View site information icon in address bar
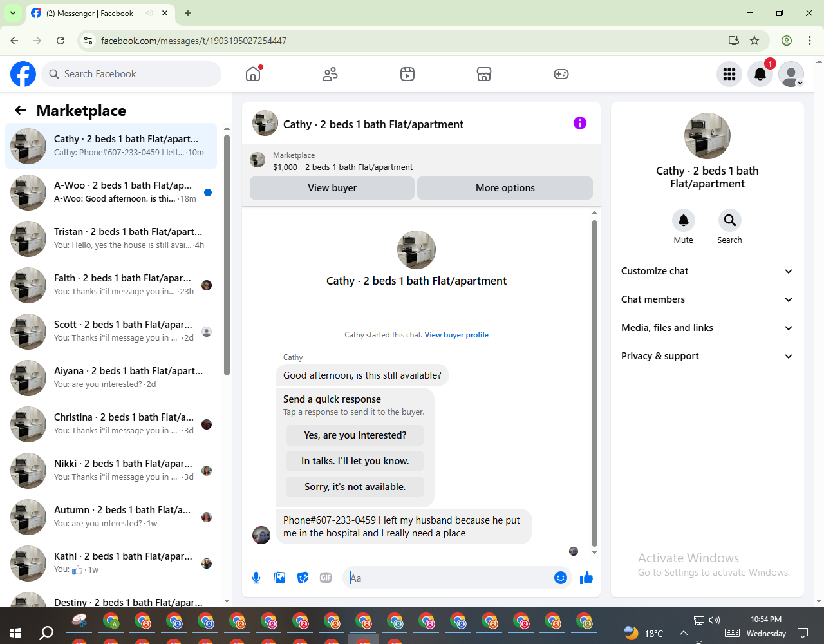 (89, 41)
